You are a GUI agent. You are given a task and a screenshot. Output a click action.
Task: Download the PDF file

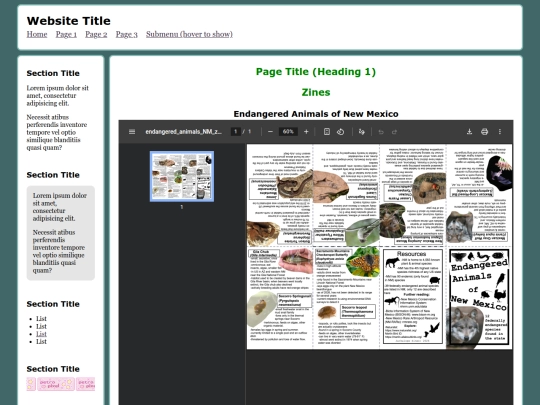pos(469,132)
